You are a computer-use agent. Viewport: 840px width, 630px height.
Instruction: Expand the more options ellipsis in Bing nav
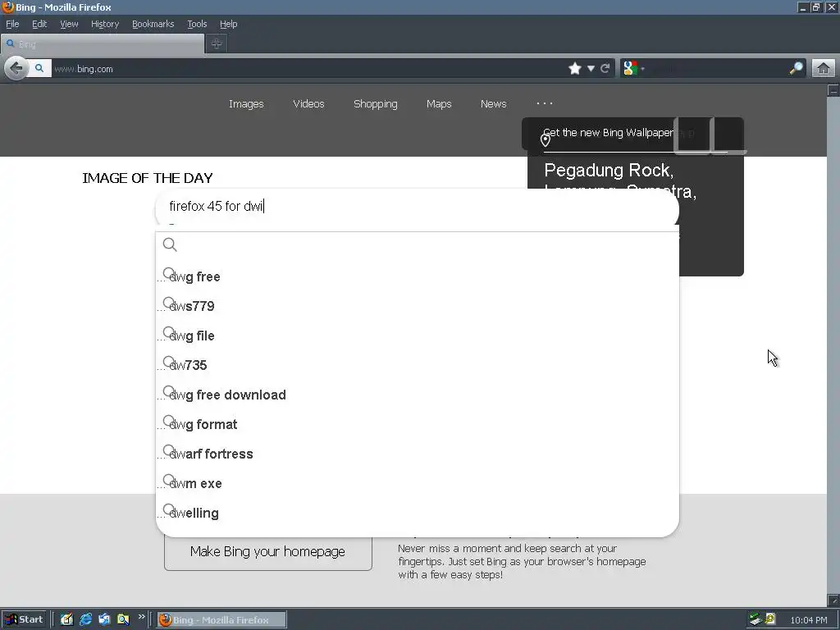click(x=545, y=103)
